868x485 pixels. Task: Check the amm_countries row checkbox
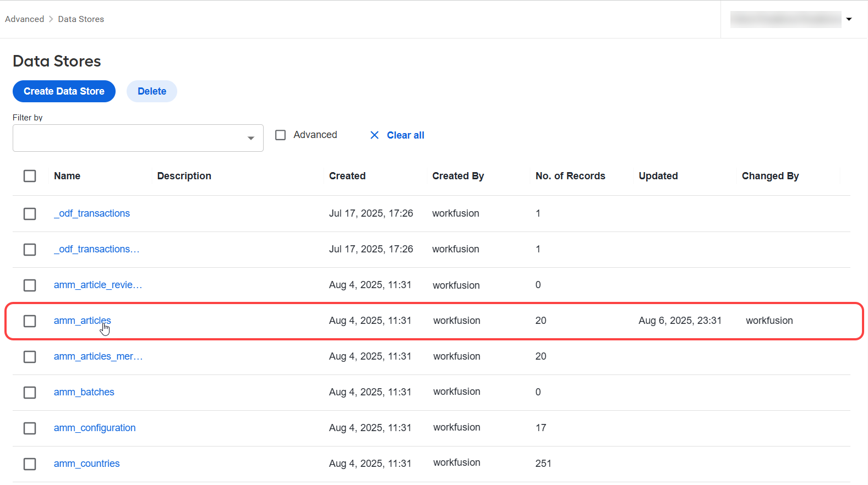pyautogui.click(x=30, y=464)
